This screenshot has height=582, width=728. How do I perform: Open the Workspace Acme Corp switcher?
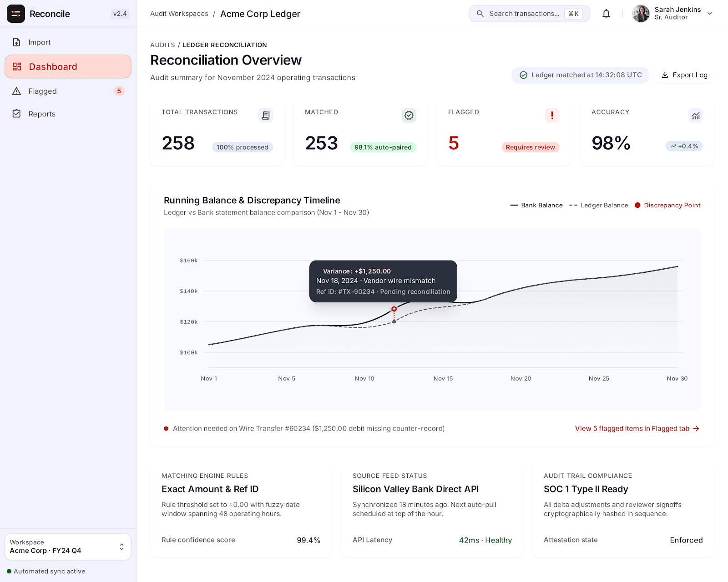[68, 547]
